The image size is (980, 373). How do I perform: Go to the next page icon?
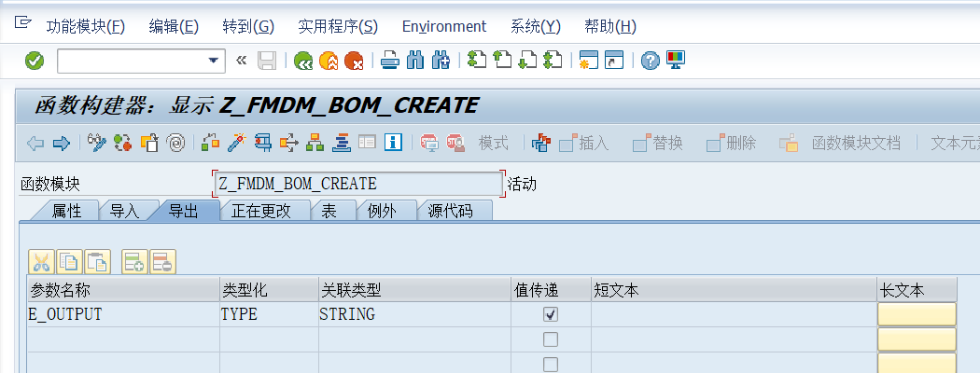[527, 61]
